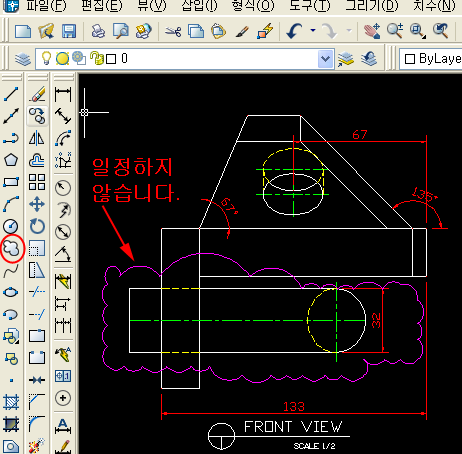Viewport: 462px width, 454px height.
Task: Open the 도구(T) menu
Action: coord(310,6)
